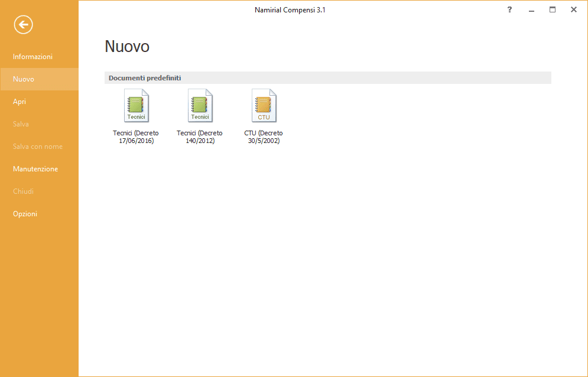Select Manutenzione from the sidebar

pos(35,168)
